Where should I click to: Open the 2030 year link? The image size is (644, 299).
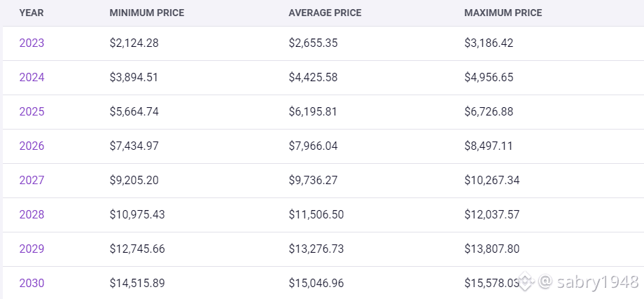[31, 284]
